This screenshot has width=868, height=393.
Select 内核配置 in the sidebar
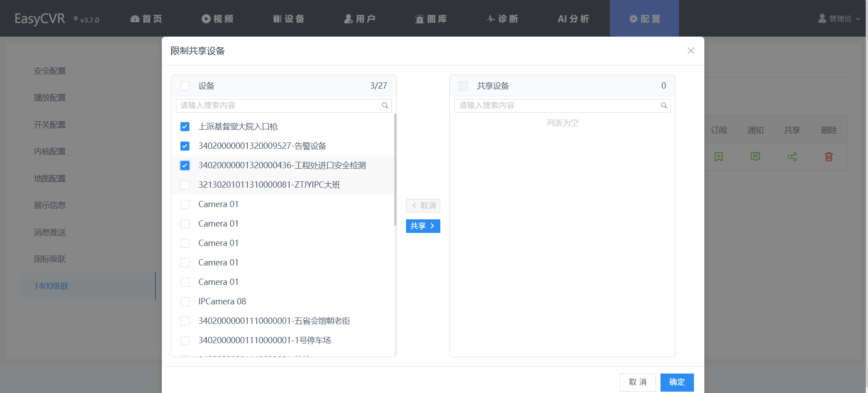click(50, 152)
